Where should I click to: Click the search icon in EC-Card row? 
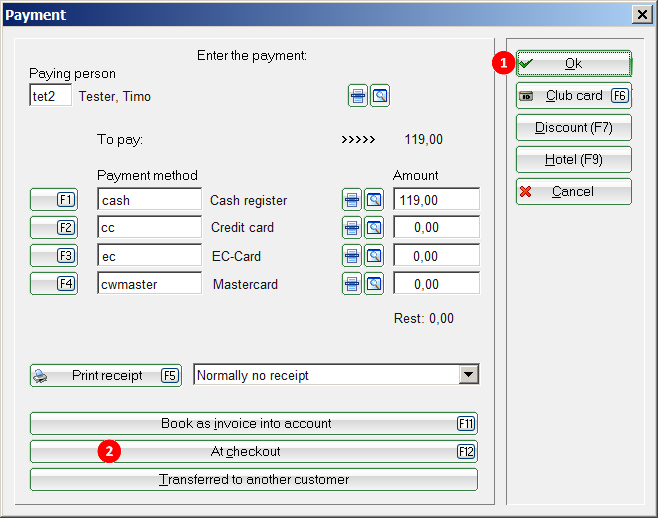point(373,256)
